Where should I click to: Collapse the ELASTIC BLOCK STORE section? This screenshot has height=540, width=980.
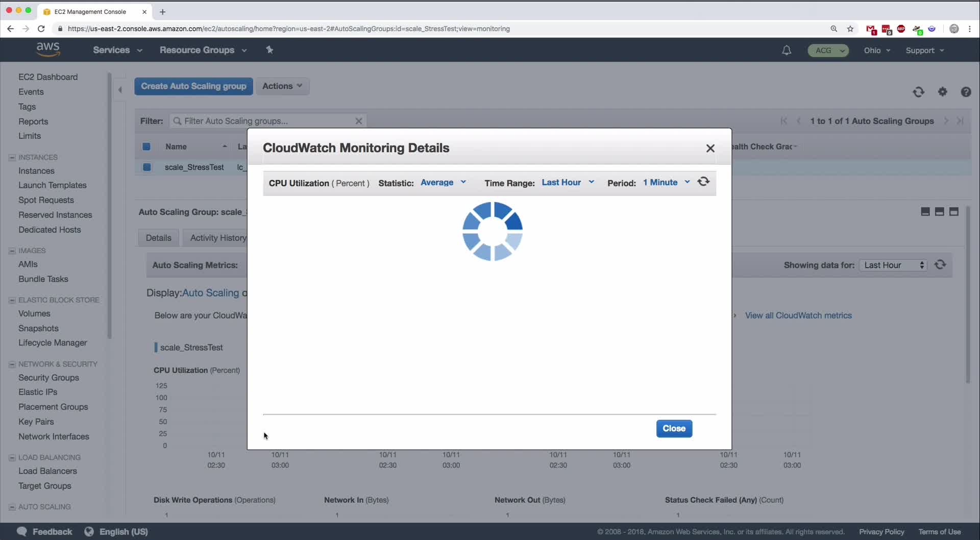[12, 300]
